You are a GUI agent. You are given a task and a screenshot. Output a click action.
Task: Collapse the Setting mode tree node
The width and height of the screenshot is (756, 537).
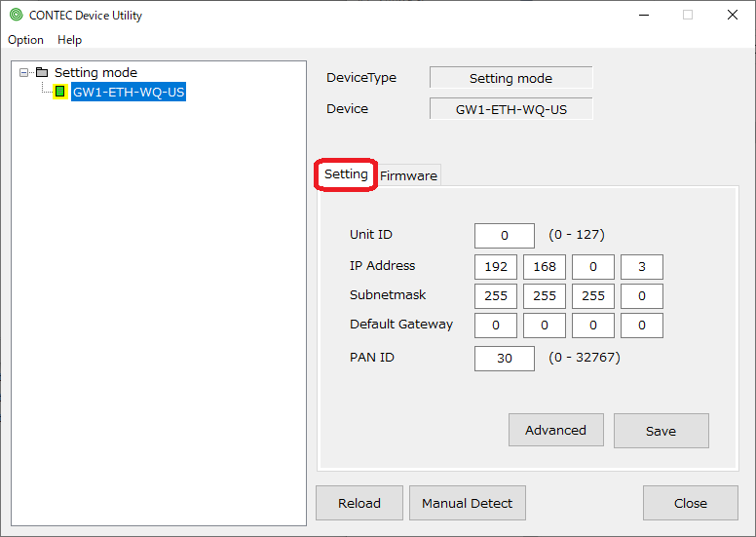click(23, 73)
